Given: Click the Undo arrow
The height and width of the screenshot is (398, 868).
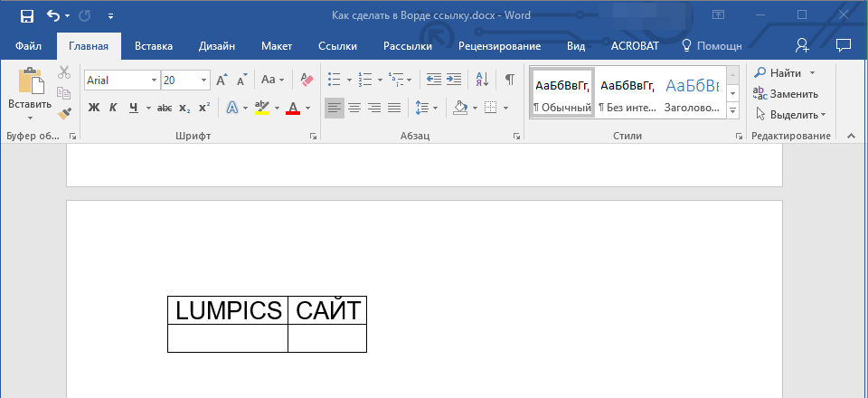Looking at the screenshot, I should click(x=53, y=15).
